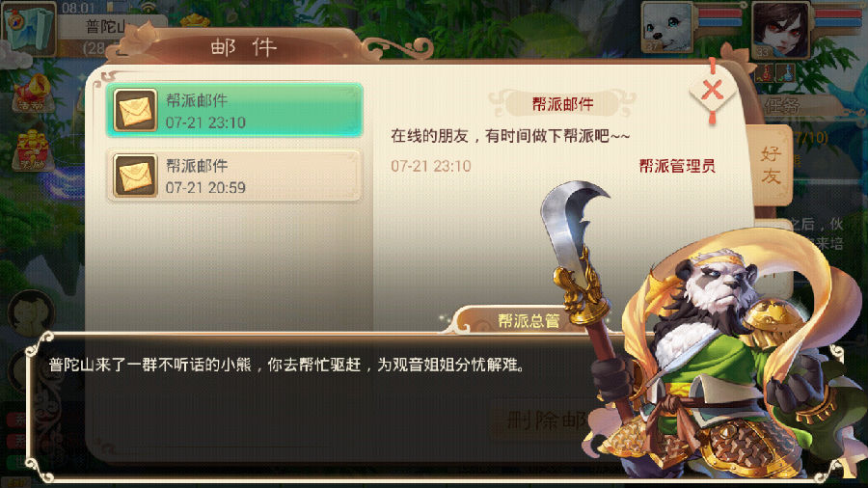The image size is (868, 488).
Task: Click the 帮派管理员 sender name
Action: 676,166
